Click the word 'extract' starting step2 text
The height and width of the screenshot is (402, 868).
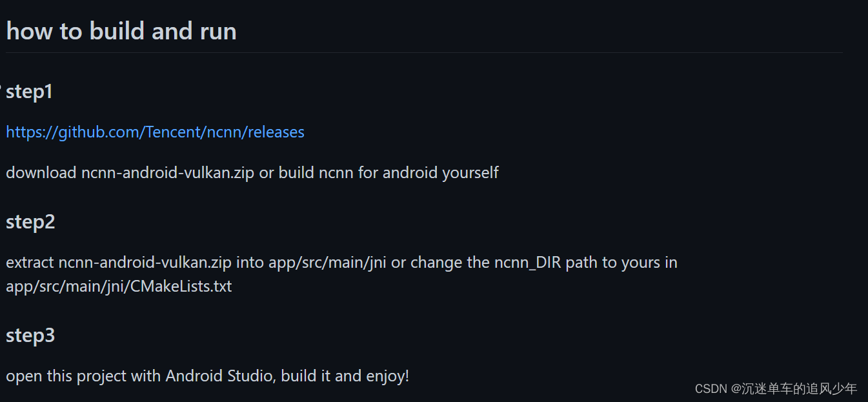(30, 263)
